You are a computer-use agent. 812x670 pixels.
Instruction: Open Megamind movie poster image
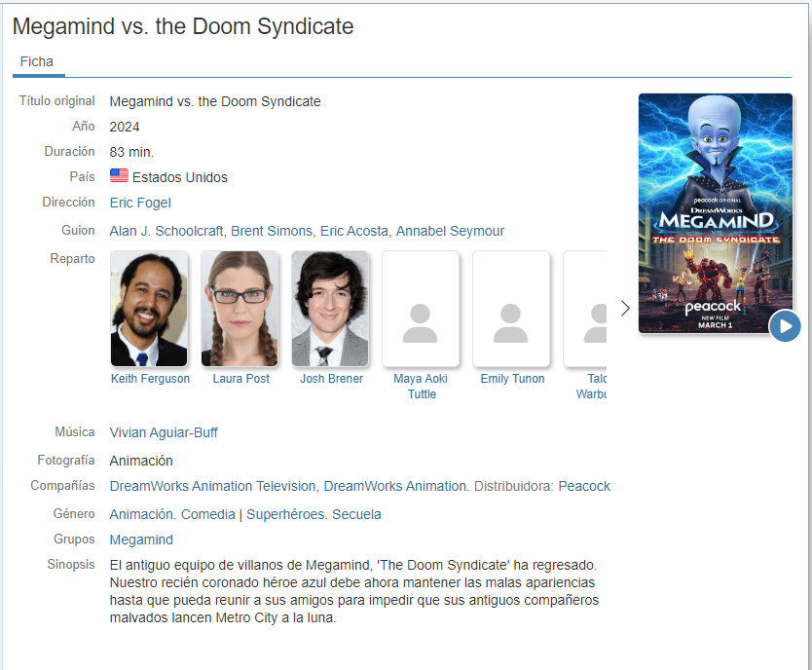(716, 213)
